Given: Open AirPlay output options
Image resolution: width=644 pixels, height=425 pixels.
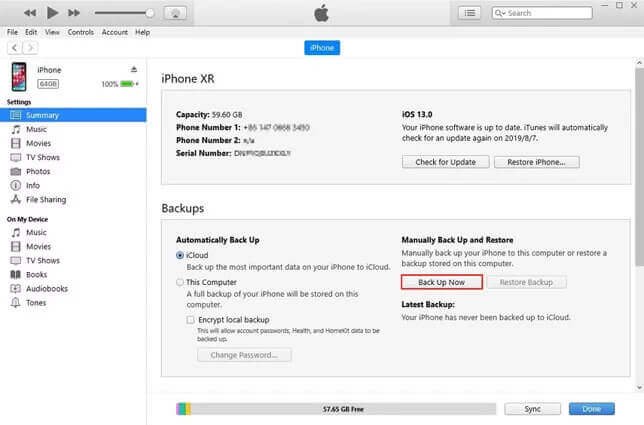Looking at the screenshot, I should coord(177,13).
